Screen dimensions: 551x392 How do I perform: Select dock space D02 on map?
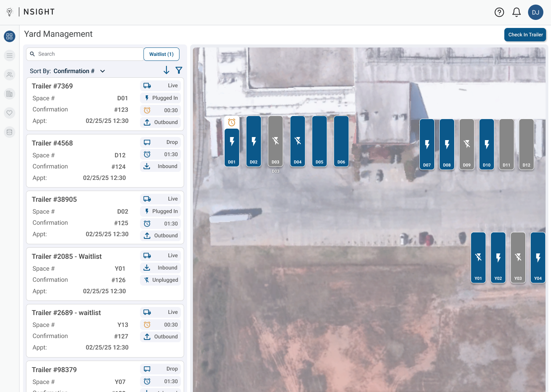(254, 141)
